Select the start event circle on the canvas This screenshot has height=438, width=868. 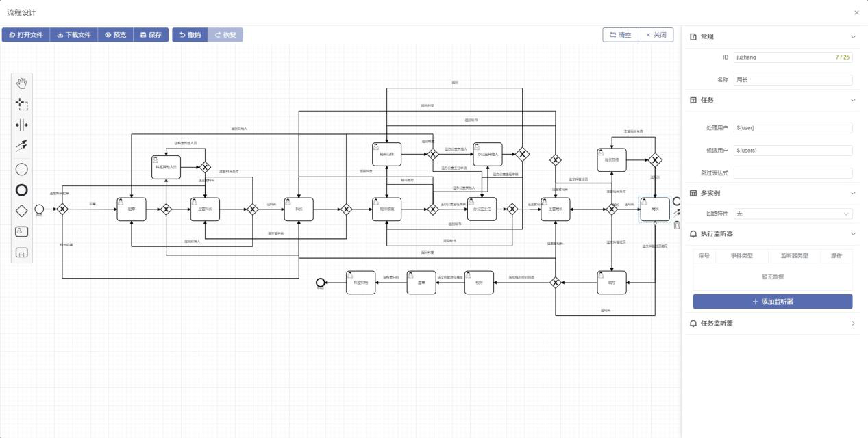(39, 209)
